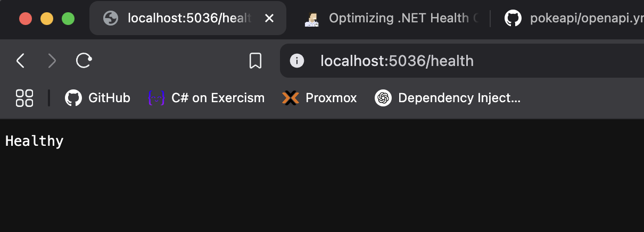Bookmark this page with the bookmark icon
This screenshot has width=644, height=232.
coord(255,61)
